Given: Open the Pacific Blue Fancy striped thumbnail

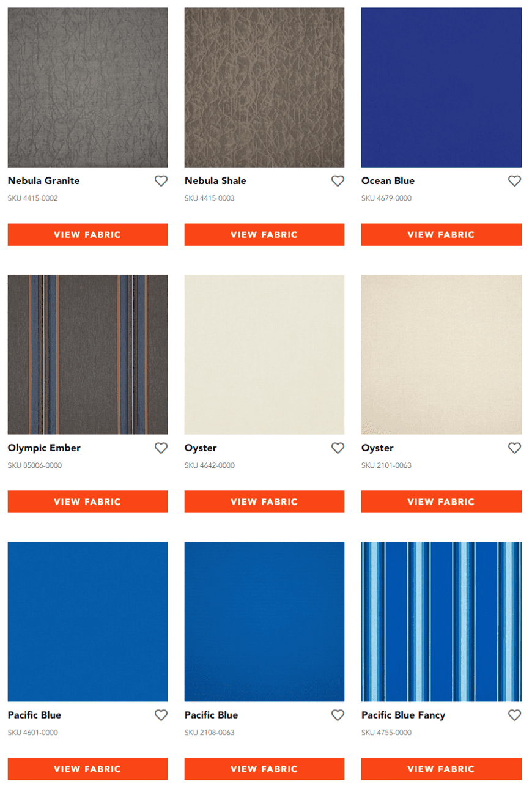Looking at the screenshot, I should pos(441,622).
